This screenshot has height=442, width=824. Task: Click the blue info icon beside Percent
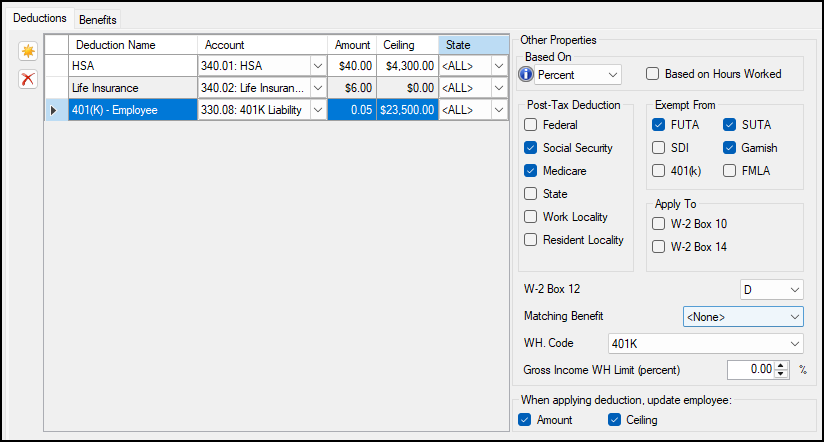(x=526, y=75)
